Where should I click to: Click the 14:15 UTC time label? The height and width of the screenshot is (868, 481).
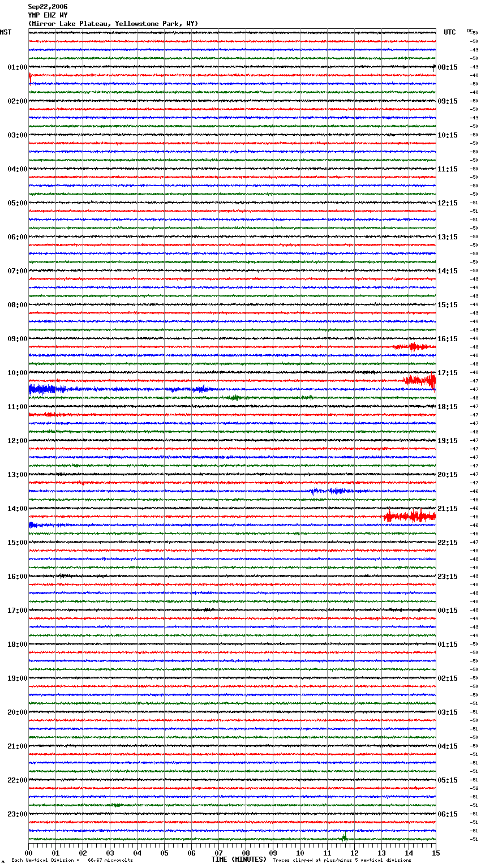448,271
